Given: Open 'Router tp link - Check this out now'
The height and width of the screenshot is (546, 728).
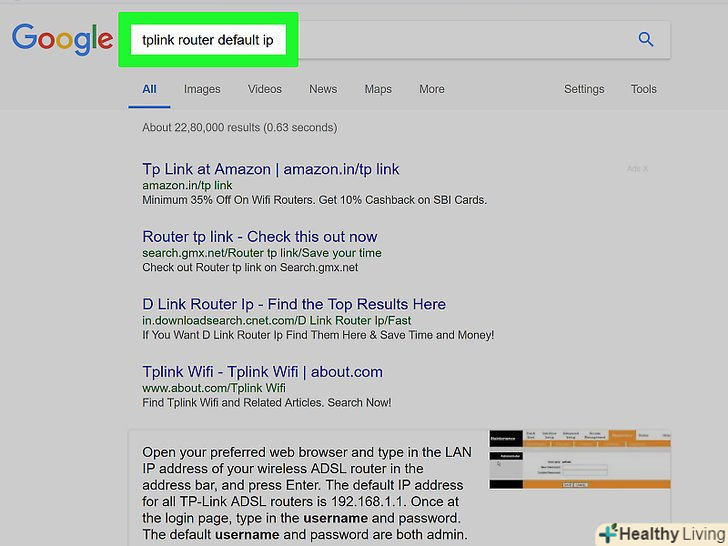Looking at the screenshot, I should (260, 237).
